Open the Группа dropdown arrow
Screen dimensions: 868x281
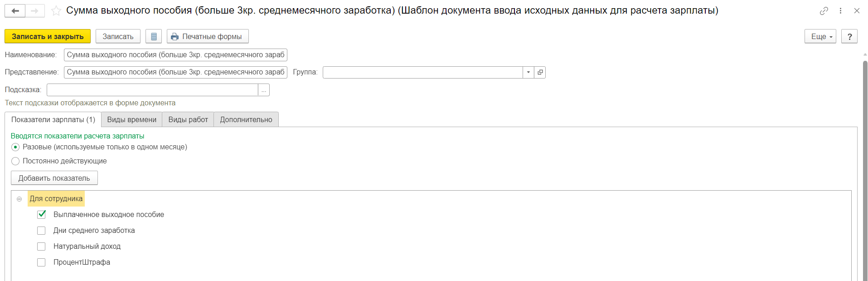coord(529,72)
